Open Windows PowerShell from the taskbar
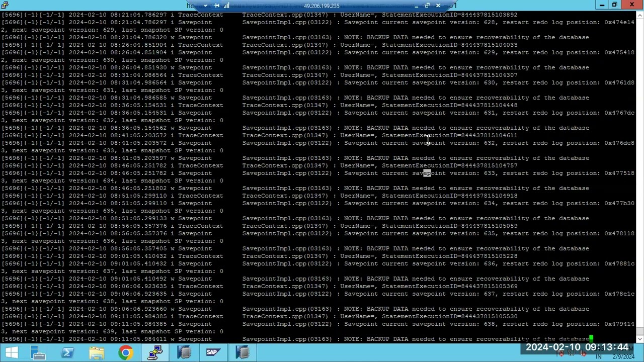The width and height of the screenshot is (644, 362). point(67,352)
